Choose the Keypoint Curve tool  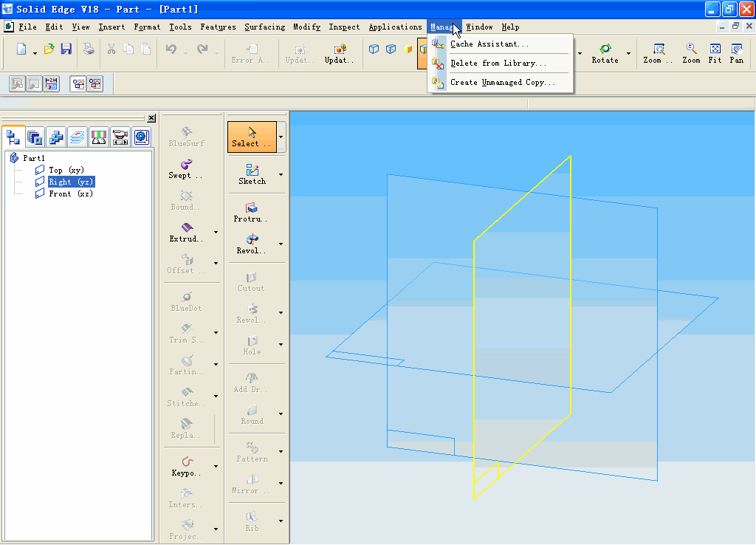(x=187, y=467)
